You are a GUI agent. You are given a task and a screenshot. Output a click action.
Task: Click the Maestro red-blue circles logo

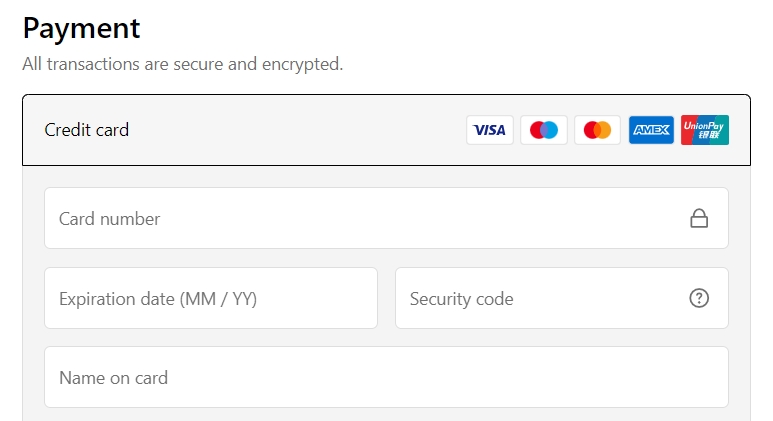544,130
